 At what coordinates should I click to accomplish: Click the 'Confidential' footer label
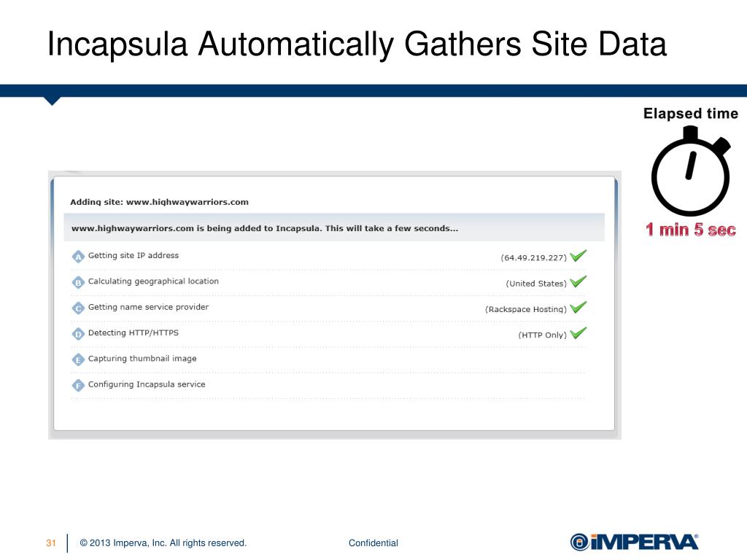[x=373, y=542]
